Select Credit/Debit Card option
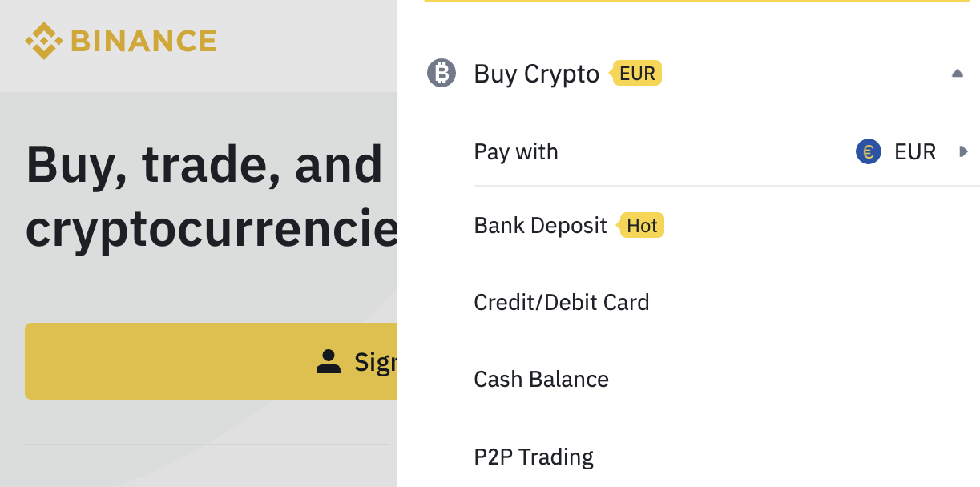This screenshot has width=980, height=487. coord(562,303)
